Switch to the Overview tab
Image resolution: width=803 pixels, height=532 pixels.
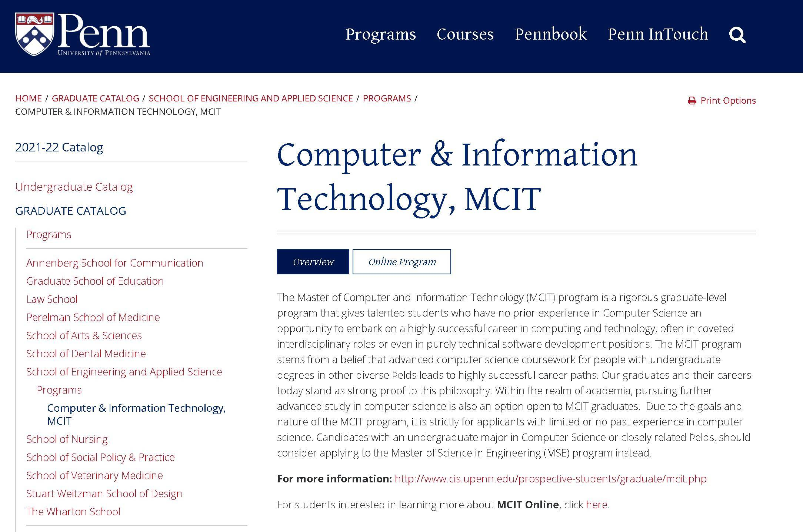pos(313,261)
